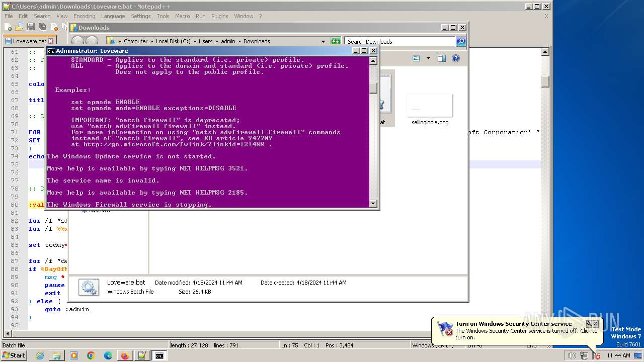Click the Explorer back navigation button
This screenshot has height=362, width=644.
point(77,41)
